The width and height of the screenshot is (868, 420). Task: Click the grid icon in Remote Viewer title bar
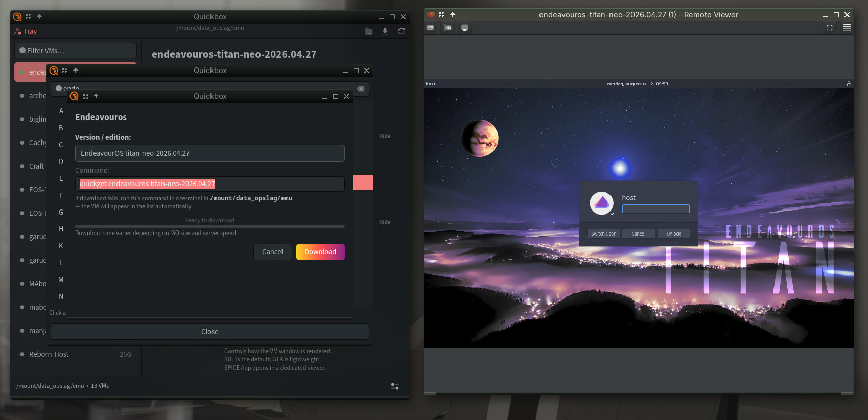coord(442,15)
